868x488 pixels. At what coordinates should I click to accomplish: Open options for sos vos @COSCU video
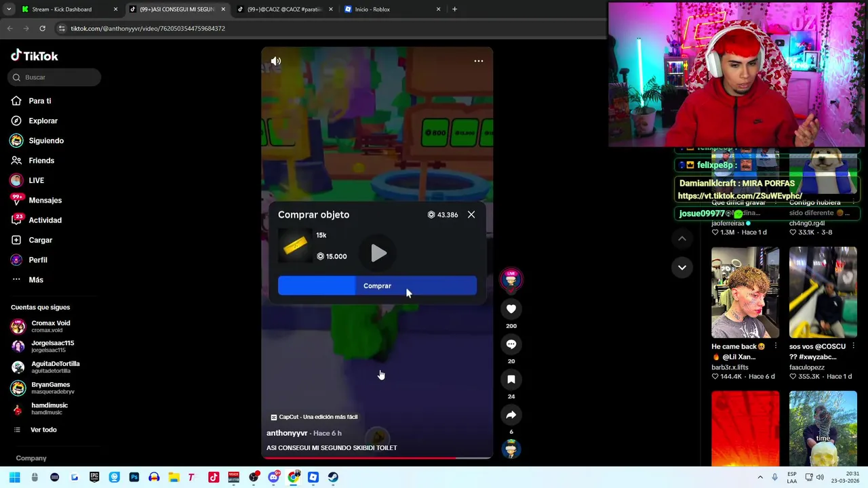pyautogui.click(x=853, y=346)
